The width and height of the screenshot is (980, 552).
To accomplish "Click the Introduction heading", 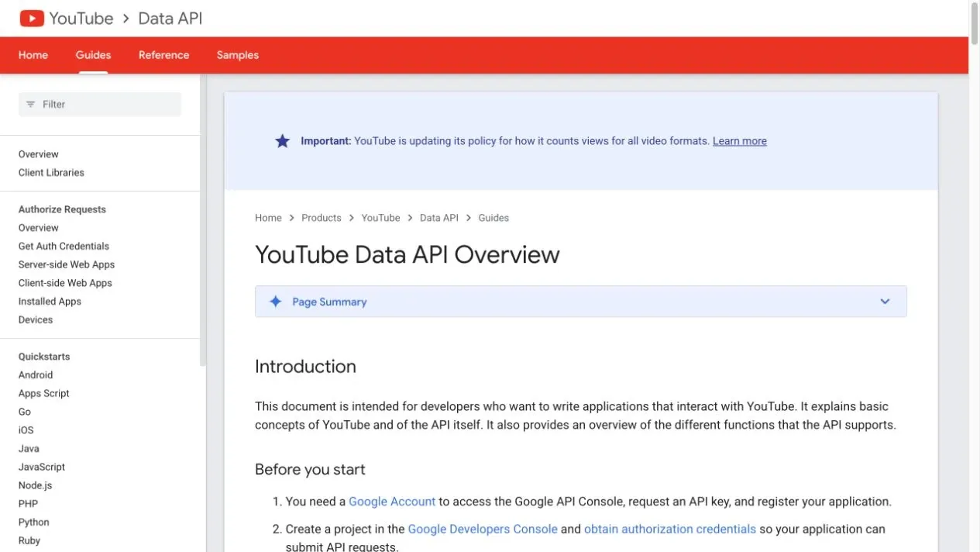I will pyautogui.click(x=305, y=367).
